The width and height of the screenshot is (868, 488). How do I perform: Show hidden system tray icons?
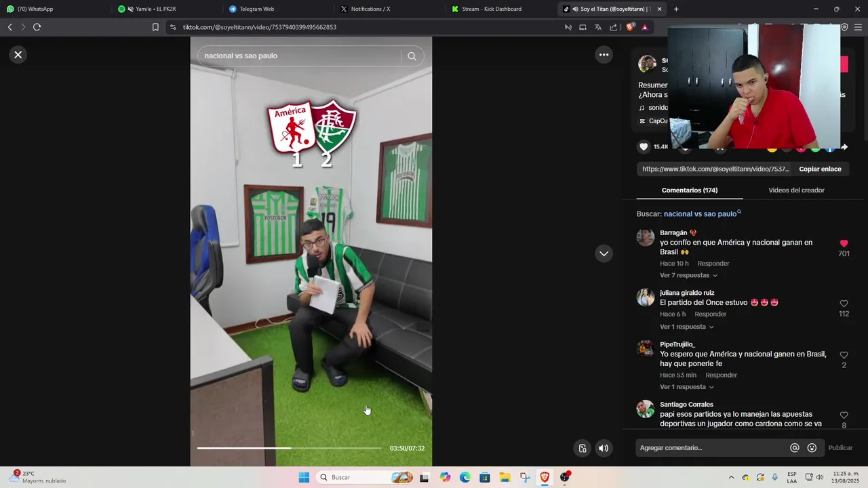pyautogui.click(x=731, y=477)
